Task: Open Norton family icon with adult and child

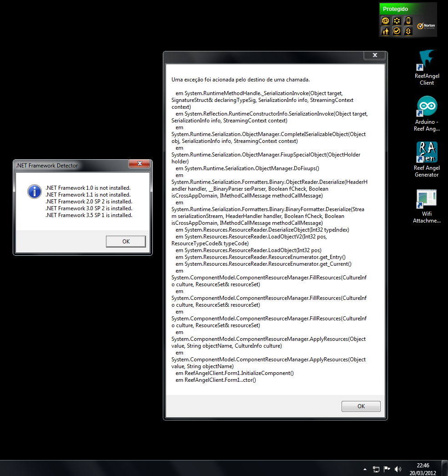Action: tap(385, 31)
